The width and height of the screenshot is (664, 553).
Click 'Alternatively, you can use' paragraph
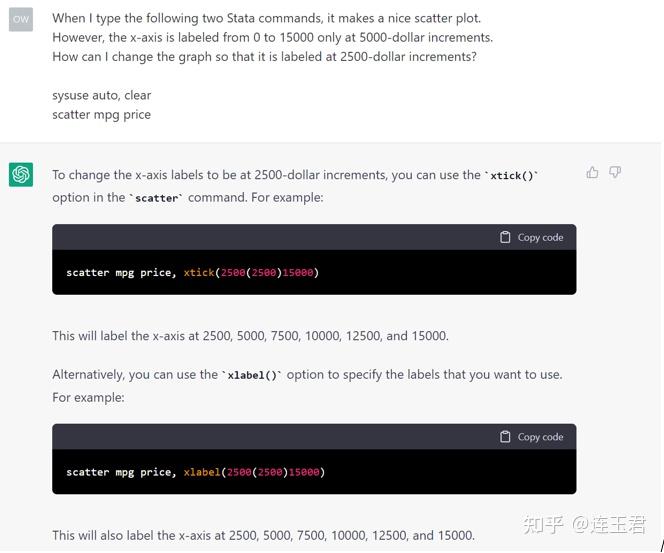(x=307, y=386)
